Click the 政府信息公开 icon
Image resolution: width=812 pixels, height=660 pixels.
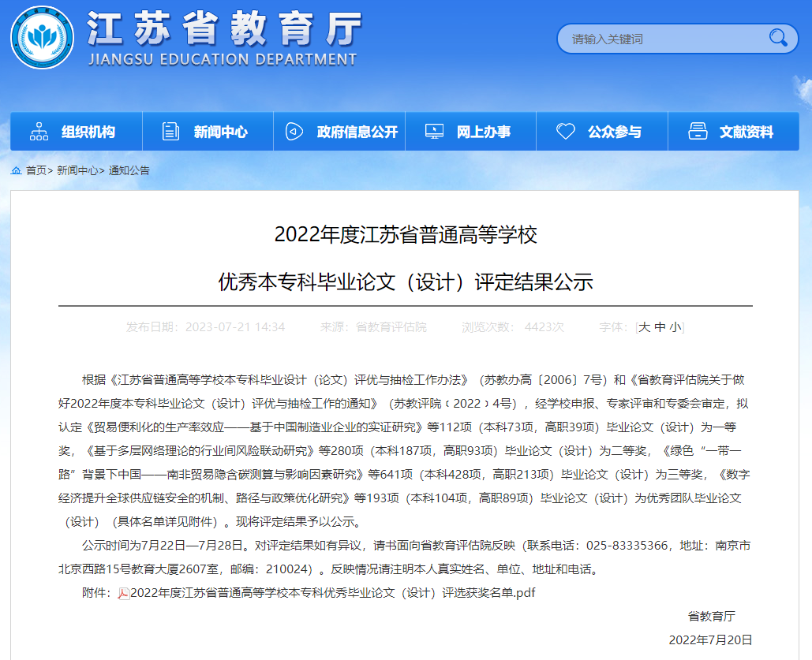pos(294,132)
